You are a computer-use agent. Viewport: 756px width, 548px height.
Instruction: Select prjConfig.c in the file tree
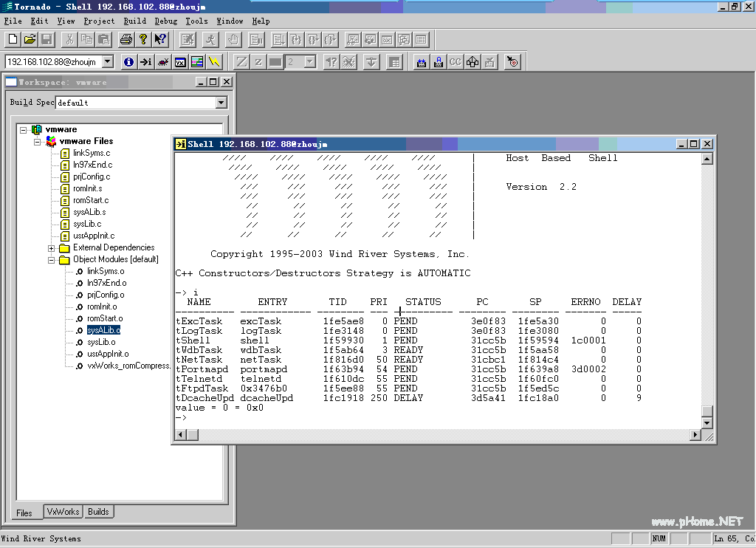tap(92, 177)
